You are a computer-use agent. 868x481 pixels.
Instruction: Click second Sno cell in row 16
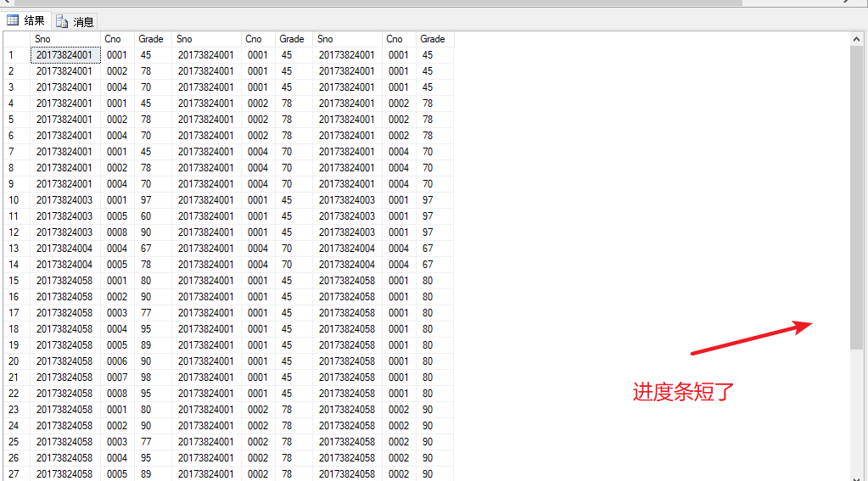[x=207, y=297]
